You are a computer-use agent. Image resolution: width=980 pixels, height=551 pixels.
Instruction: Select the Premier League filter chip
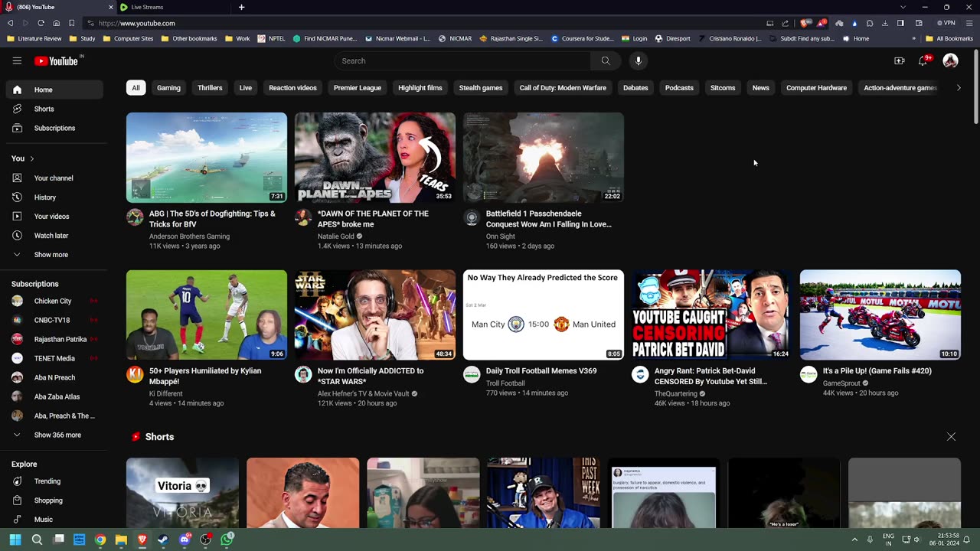click(358, 88)
